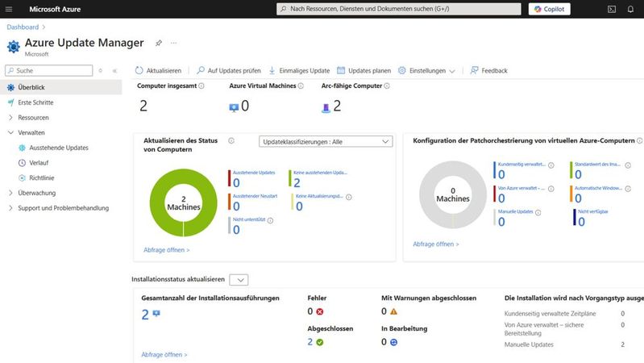Collapse Installationsstatus aktualisieren section

[239, 280]
